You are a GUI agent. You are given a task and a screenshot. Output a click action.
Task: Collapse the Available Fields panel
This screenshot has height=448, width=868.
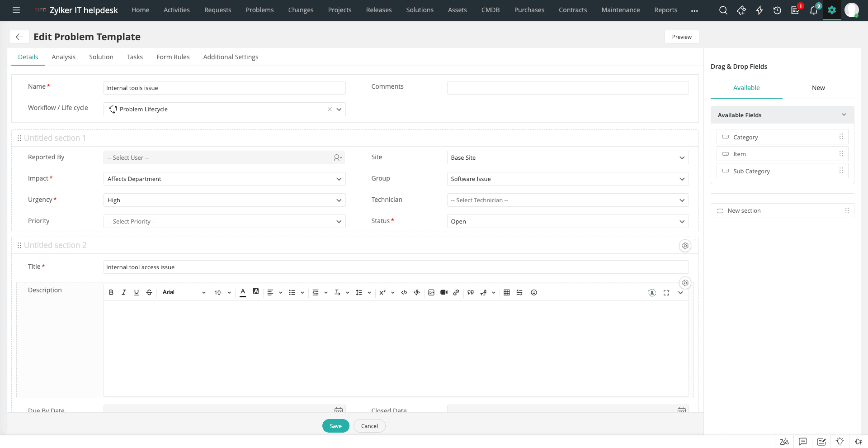pyautogui.click(x=844, y=114)
